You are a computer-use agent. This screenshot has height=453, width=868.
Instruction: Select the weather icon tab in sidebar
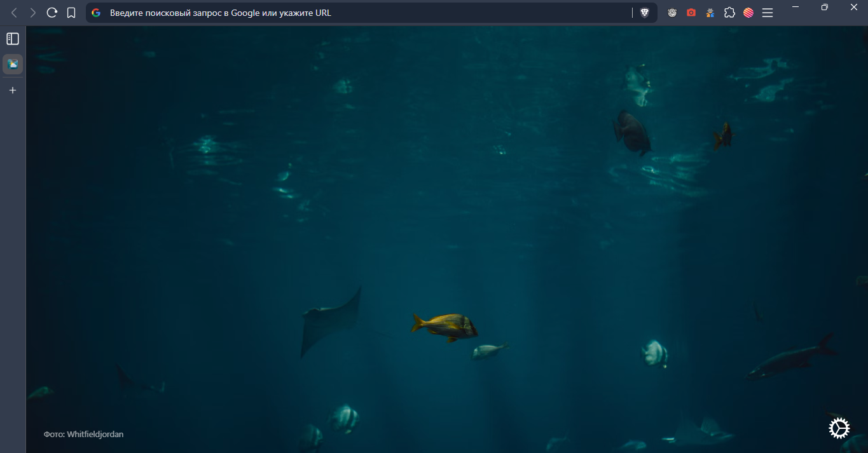(x=13, y=64)
